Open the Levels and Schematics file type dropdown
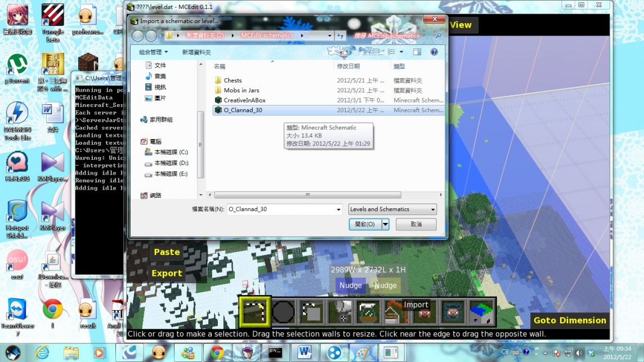 (x=392, y=209)
